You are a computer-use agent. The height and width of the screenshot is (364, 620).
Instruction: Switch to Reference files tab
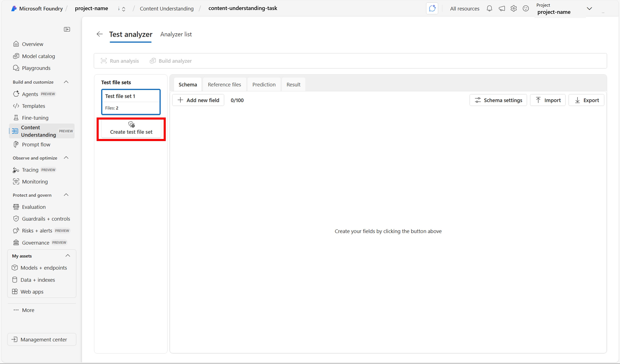coord(224,84)
